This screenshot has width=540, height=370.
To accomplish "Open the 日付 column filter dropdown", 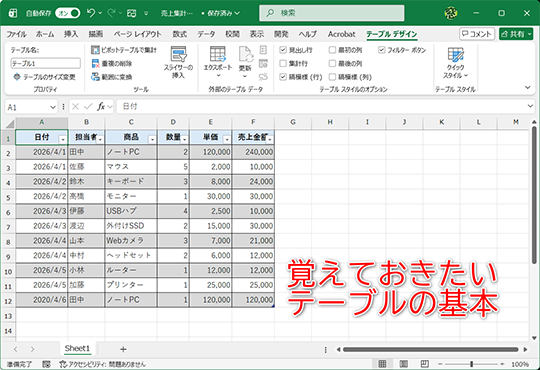I will point(63,139).
